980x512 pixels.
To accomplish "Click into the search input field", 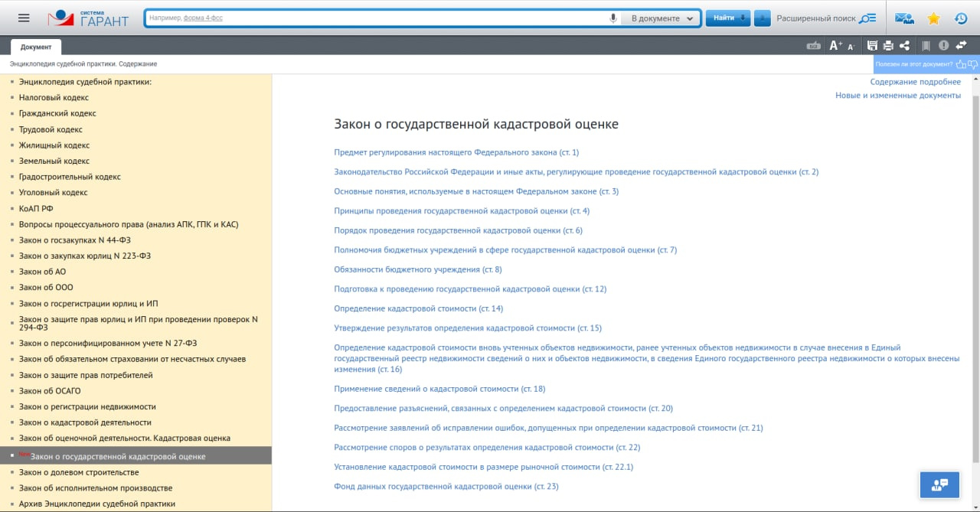I will tap(375, 18).
